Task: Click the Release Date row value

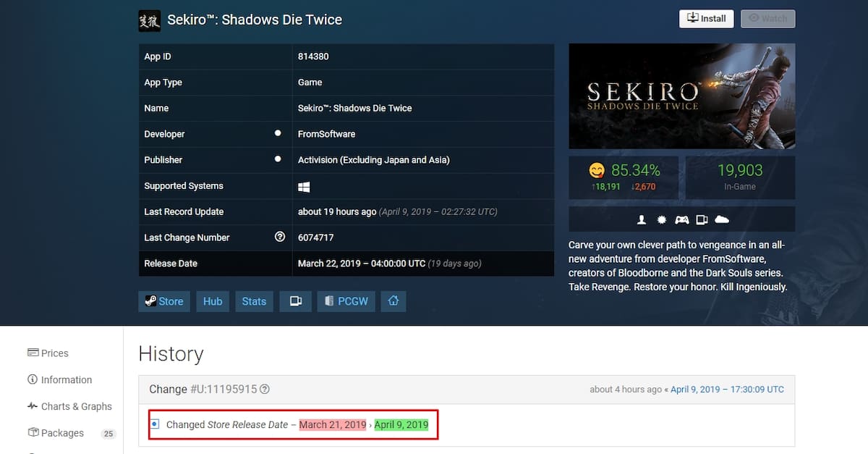Action: click(x=390, y=264)
